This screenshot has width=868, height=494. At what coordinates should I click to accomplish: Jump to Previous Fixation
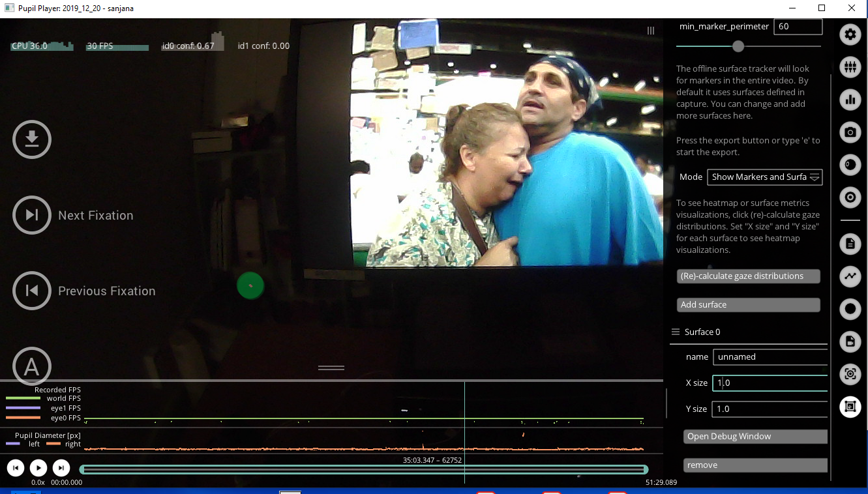tap(32, 291)
